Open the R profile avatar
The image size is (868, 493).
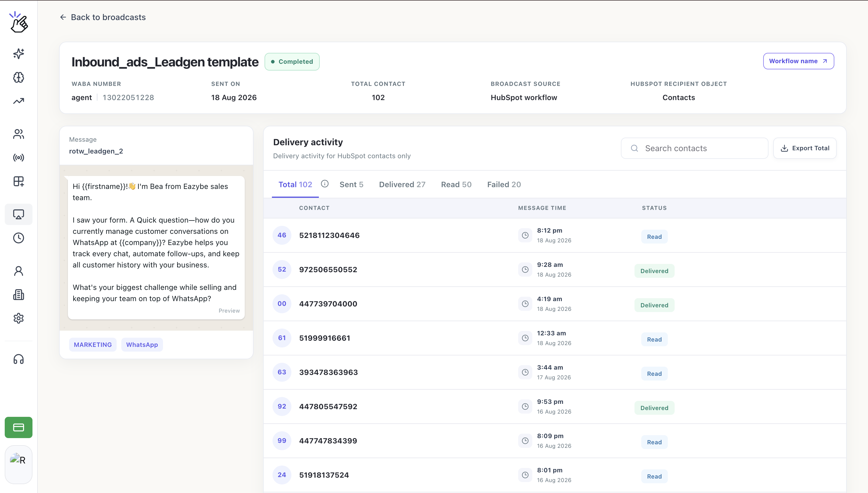[19, 465]
